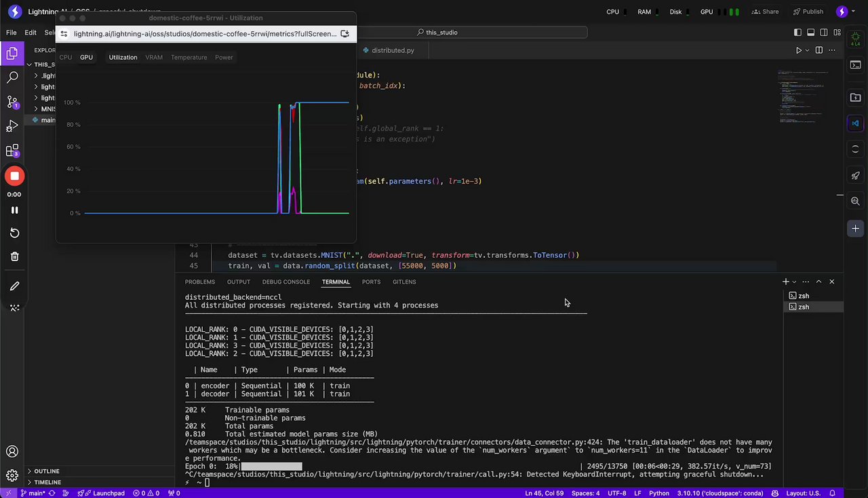Pause the screen recording
This screenshot has width=868, height=498.
click(x=14, y=210)
